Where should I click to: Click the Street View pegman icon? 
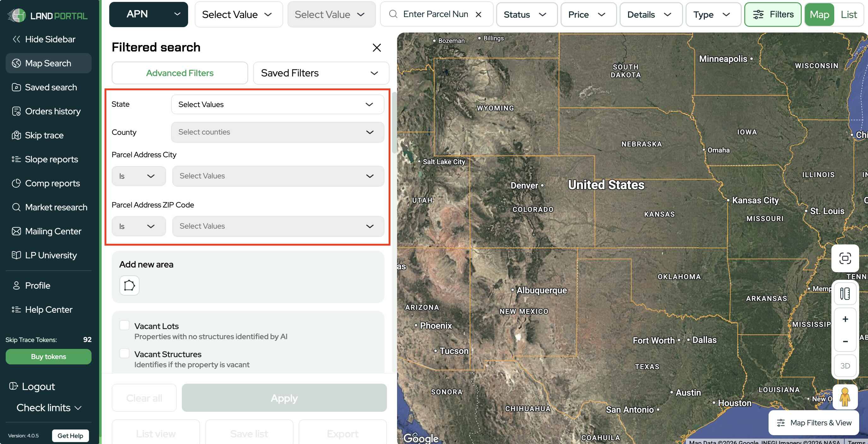844,397
